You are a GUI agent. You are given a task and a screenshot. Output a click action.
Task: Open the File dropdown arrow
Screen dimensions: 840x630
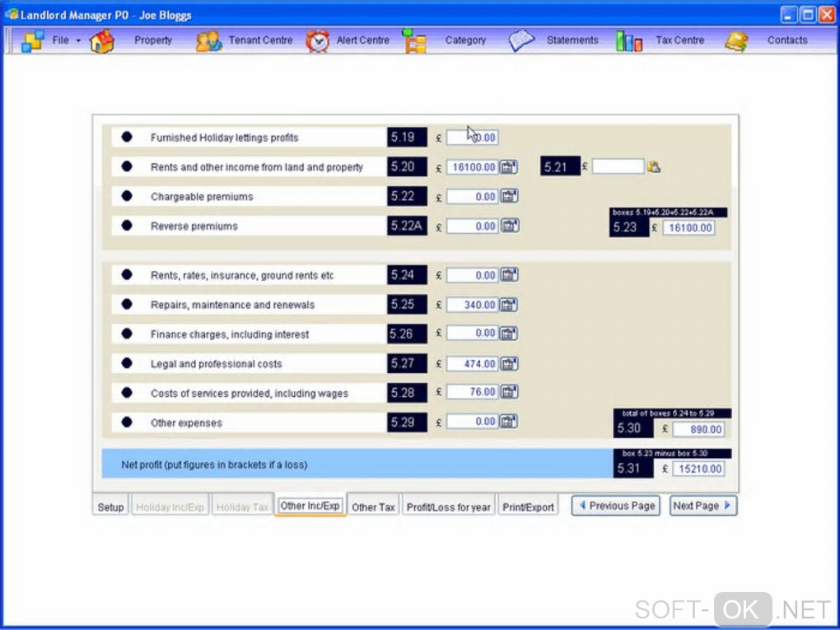point(78,40)
